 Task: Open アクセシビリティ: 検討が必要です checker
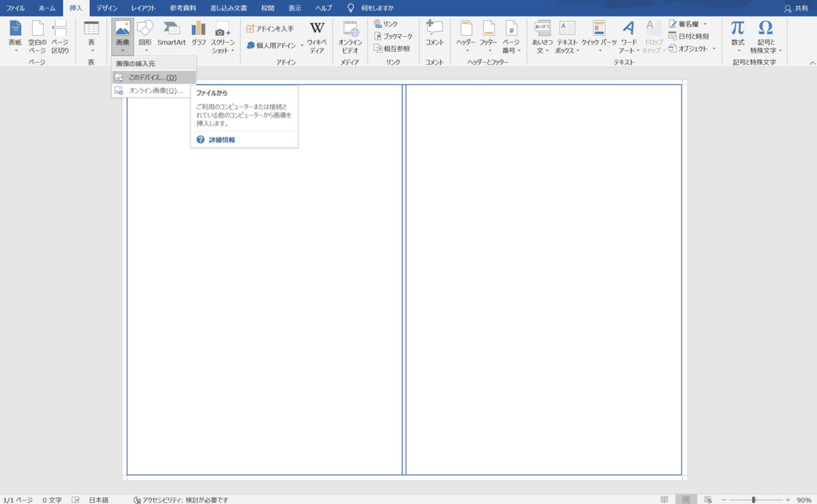click(180, 499)
